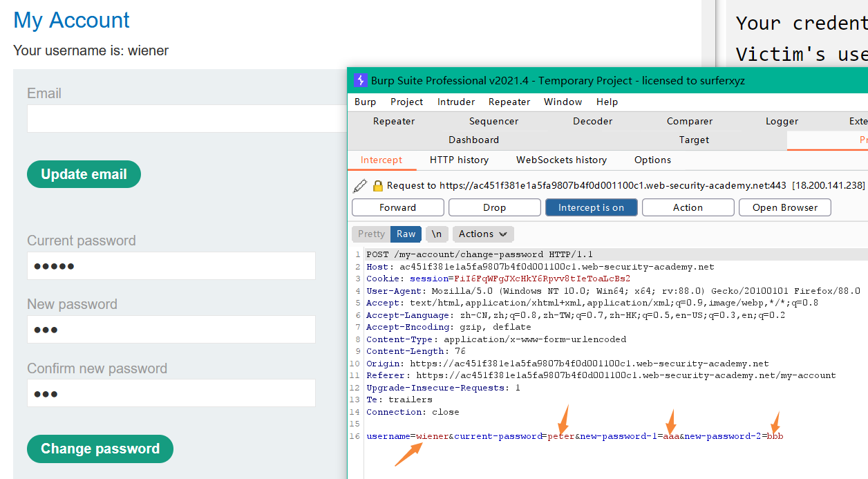Switch message view to Raw
Viewport: 868px width, 479px height.
[406, 234]
